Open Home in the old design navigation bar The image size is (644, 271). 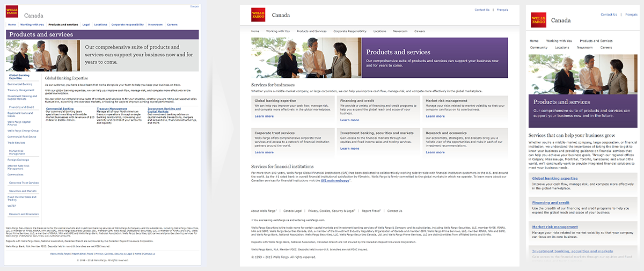point(12,25)
